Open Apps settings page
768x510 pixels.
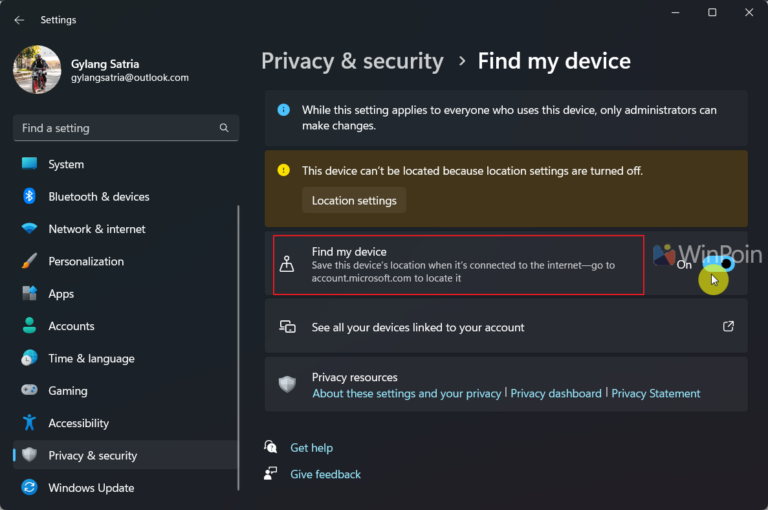coord(61,294)
